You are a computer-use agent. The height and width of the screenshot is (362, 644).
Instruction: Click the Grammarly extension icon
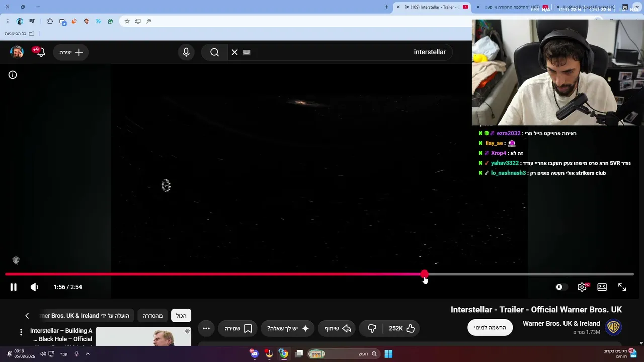[x=110, y=21]
